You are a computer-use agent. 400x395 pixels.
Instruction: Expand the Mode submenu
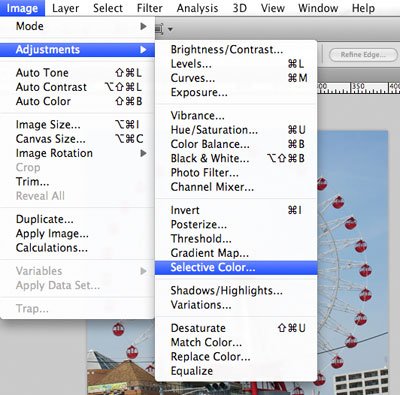[77, 26]
